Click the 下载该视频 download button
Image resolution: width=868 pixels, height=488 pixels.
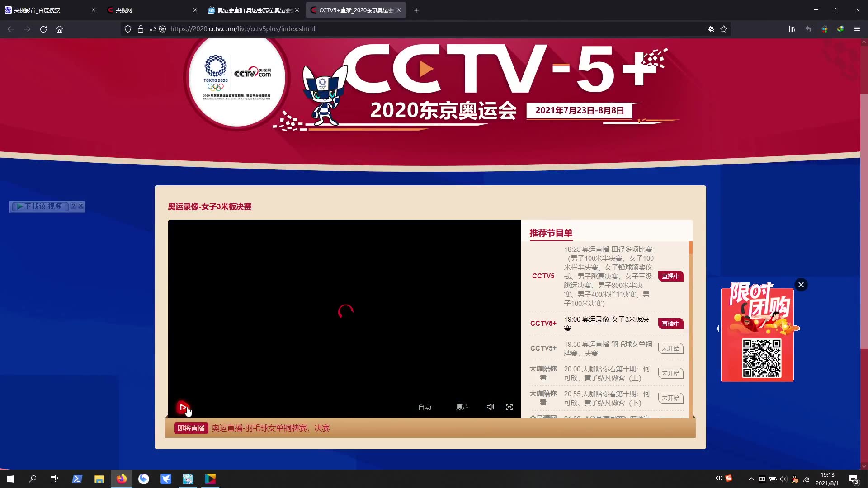pos(39,206)
